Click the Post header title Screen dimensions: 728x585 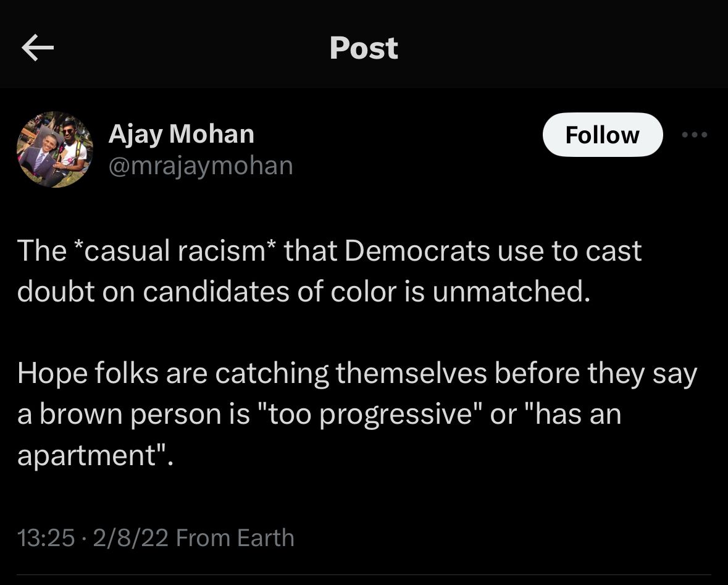(x=364, y=48)
